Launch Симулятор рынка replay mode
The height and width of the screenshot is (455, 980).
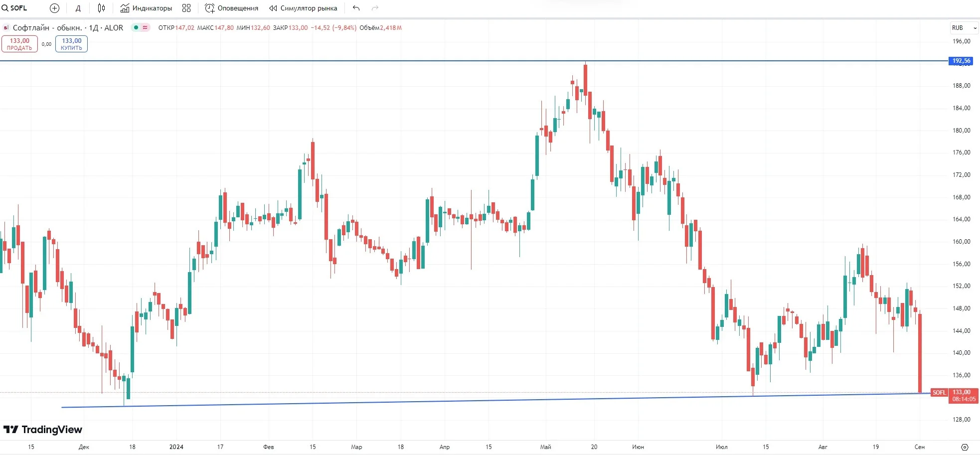click(303, 8)
